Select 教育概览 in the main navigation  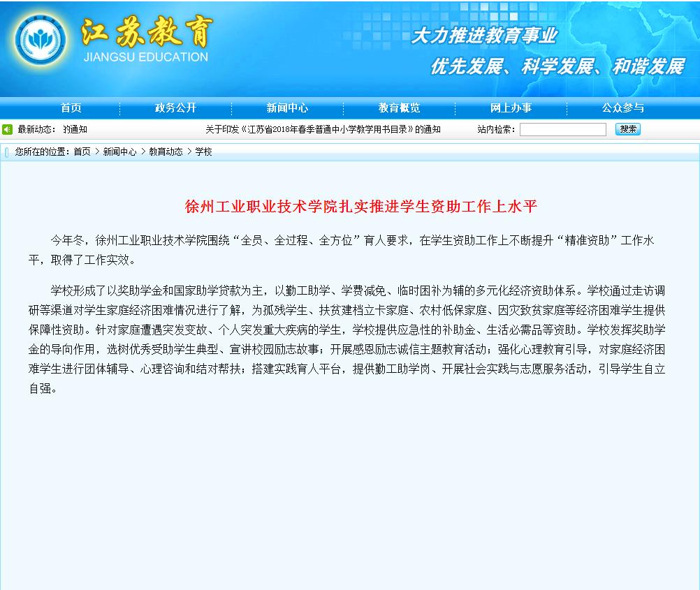coord(399,108)
